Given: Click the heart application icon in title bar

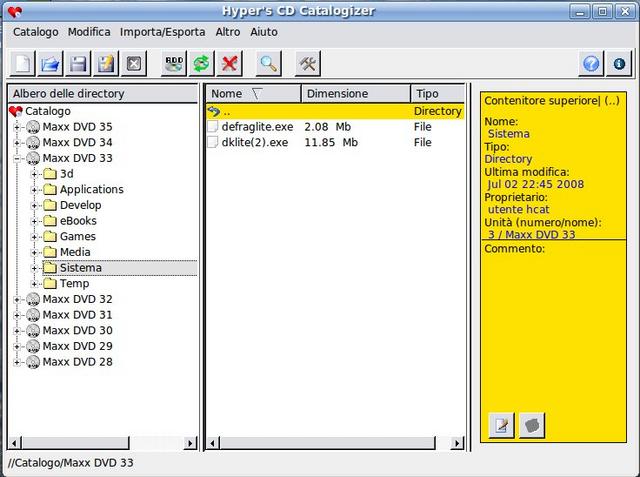Looking at the screenshot, I should point(15,11).
